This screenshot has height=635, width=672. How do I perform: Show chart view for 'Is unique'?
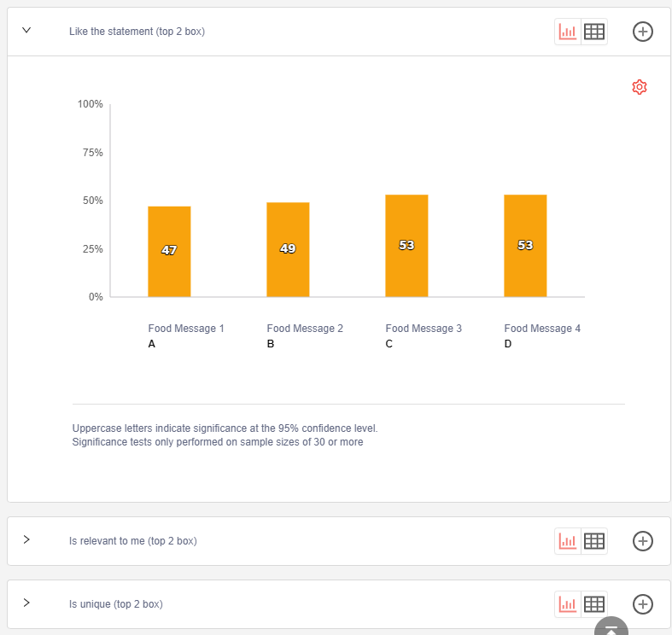click(568, 604)
